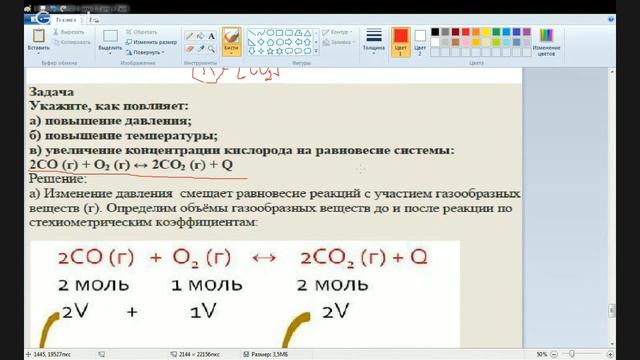Click the 50% zoom level text
The height and width of the screenshot is (360, 640).
point(541,354)
